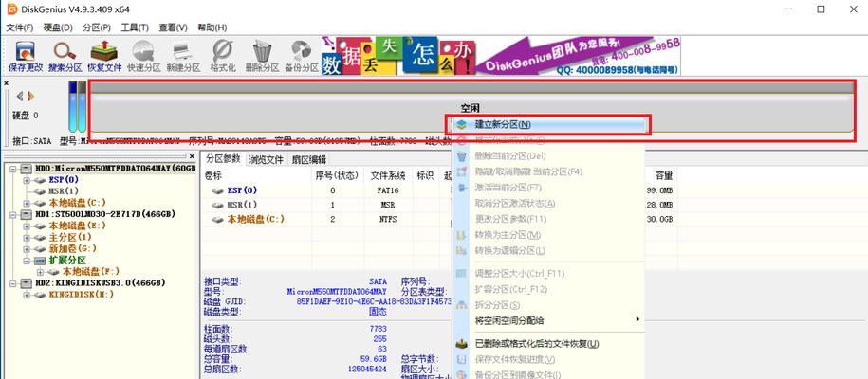The height and width of the screenshot is (379, 868).
Task: Click the previous disk left arrow
Action: pyautogui.click(x=20, y=97)
